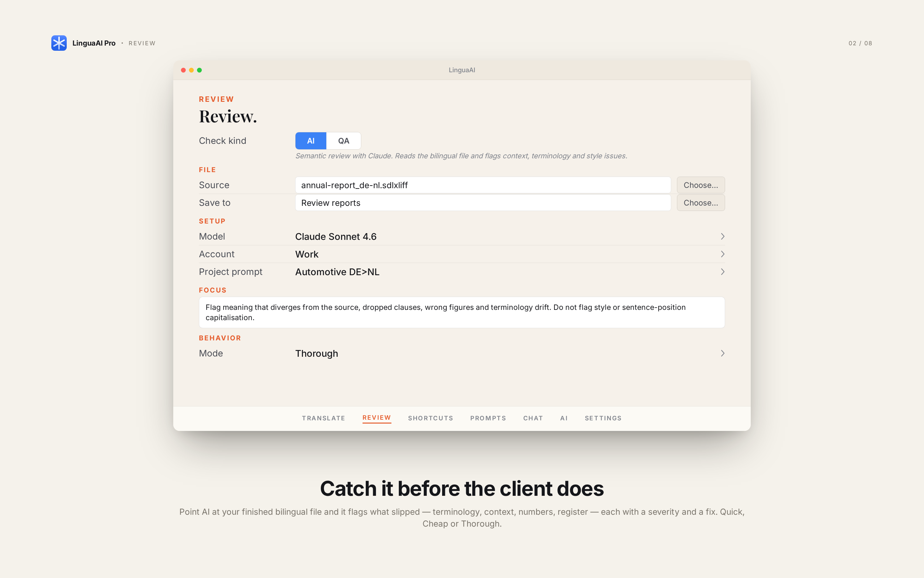Click the 02 / 08 page counter
Image resolution: width=924 pixels, height=578 pixels.
pos(860,43)
